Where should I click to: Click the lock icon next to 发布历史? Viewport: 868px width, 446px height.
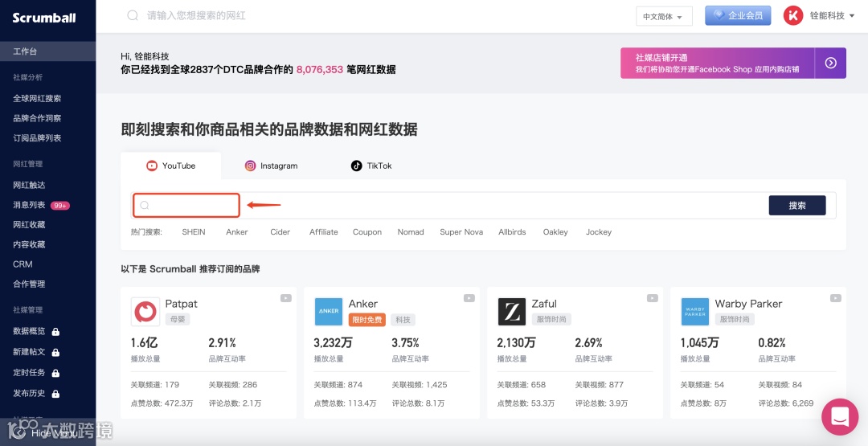pos(55,394)
